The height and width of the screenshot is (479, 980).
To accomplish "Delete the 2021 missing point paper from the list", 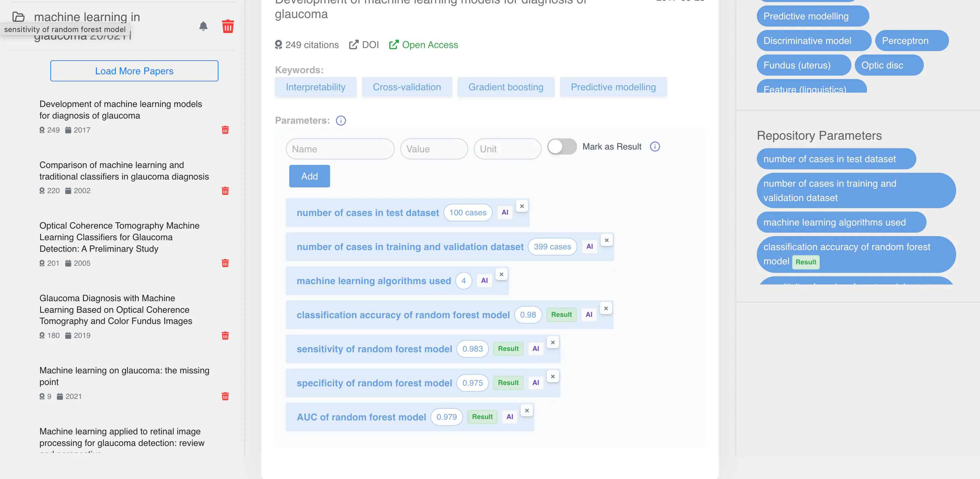I will click(225, 396).
